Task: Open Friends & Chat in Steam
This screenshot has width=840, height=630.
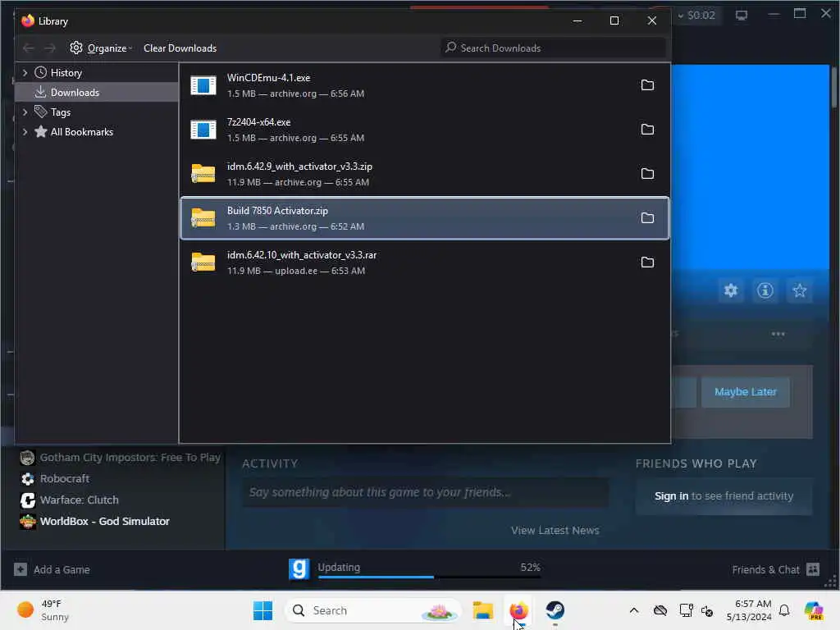Action: tap(775, 569)
